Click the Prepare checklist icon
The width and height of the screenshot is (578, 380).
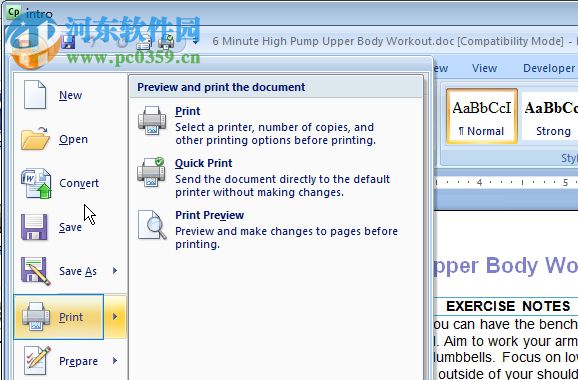click(x=37, y=361)
